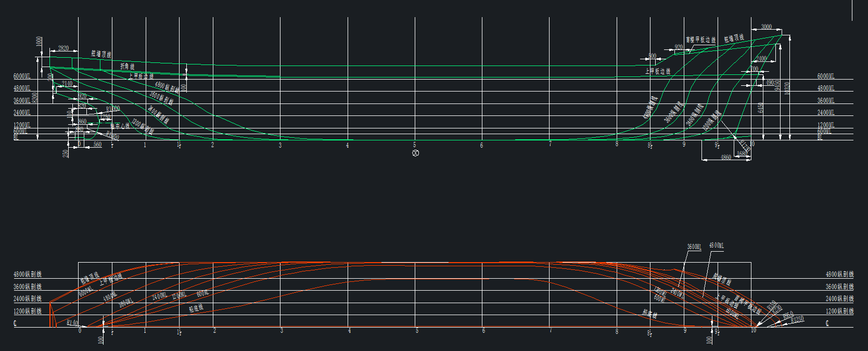The image size is (868, 351).
Task: Click the R140 radius label
Action: pos(72,323)
